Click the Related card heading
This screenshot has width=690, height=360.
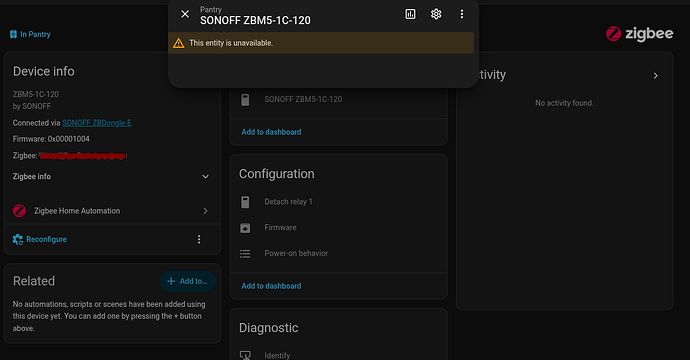34,281
